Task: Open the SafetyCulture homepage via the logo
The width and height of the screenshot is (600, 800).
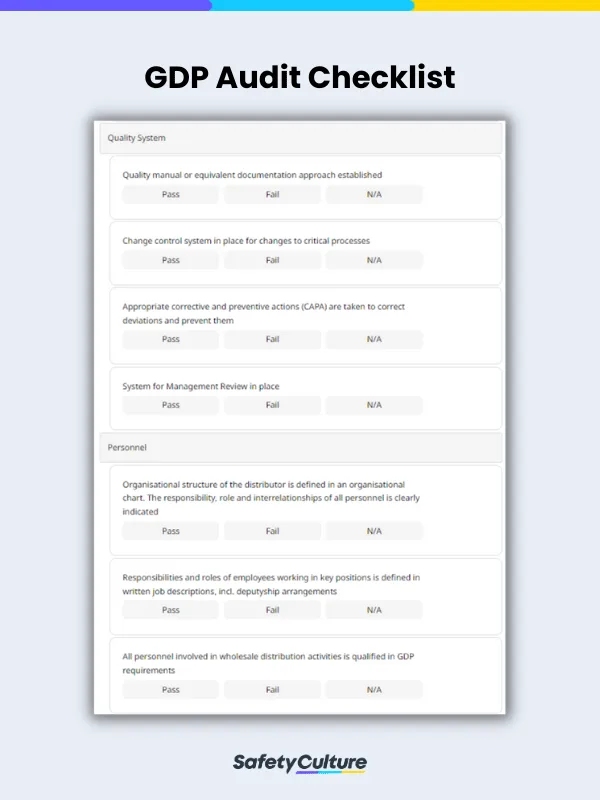Action: [300, 762]
